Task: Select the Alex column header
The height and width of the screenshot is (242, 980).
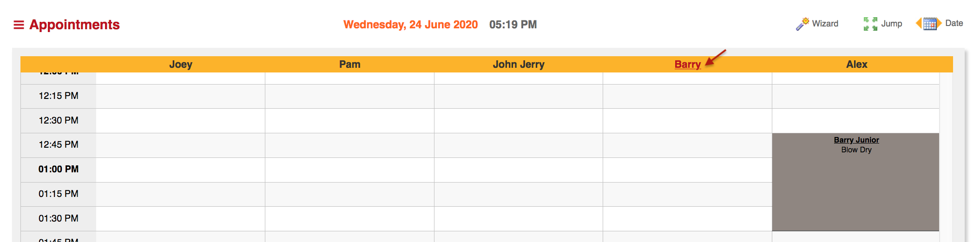Action: [857, 65]
